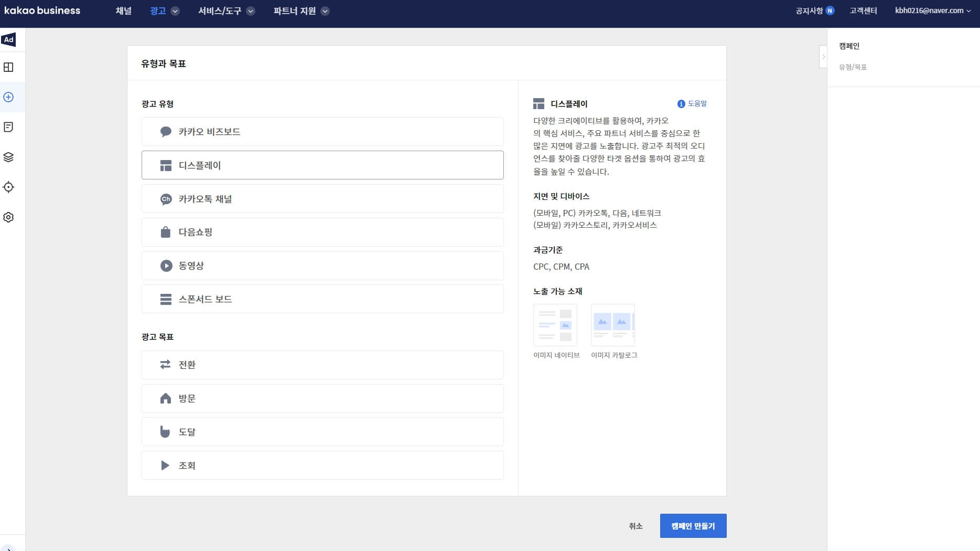Click the play circle icon of 동영상
This screenshot has width=980, height=551.
click(x=166, y=266)
